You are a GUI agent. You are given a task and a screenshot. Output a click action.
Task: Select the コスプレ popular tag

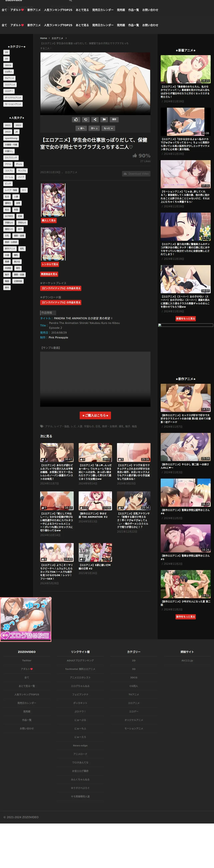[x=9, y=171]
